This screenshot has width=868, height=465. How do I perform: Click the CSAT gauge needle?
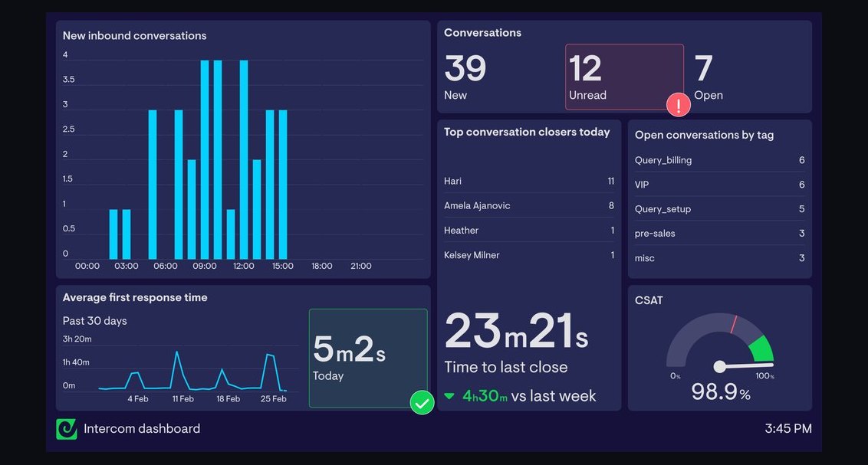(744, 365)
